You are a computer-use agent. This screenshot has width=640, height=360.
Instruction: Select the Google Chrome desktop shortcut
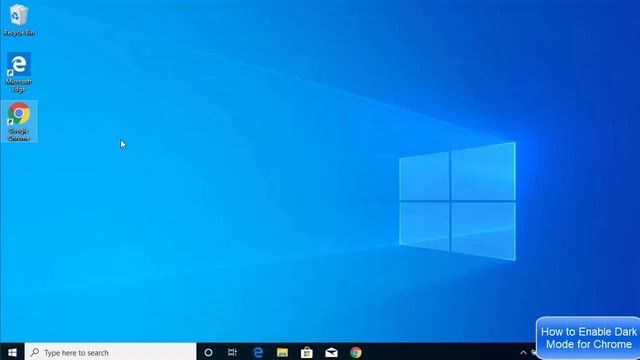pyautogui.click(x=19, y=122)
